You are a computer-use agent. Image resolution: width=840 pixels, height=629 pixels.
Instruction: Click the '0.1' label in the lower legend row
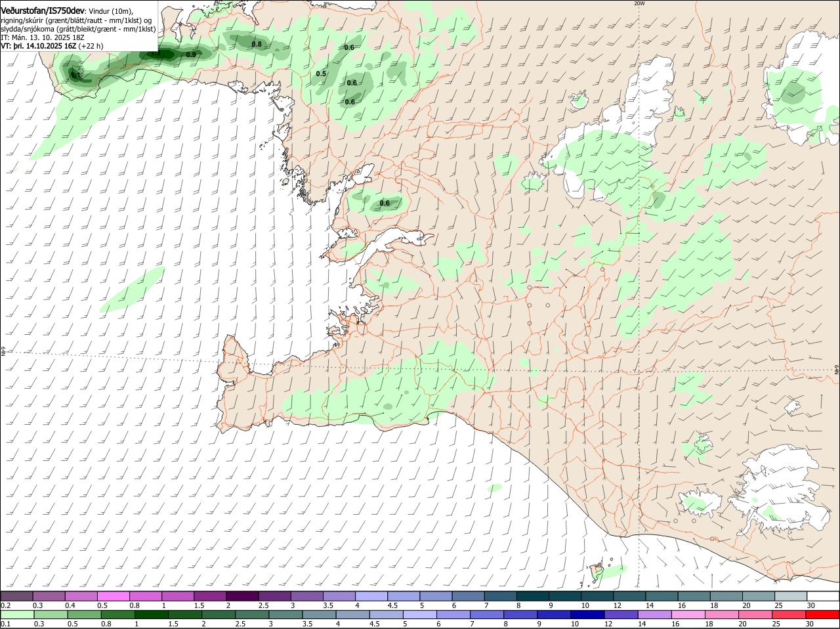tap(5, 624)
